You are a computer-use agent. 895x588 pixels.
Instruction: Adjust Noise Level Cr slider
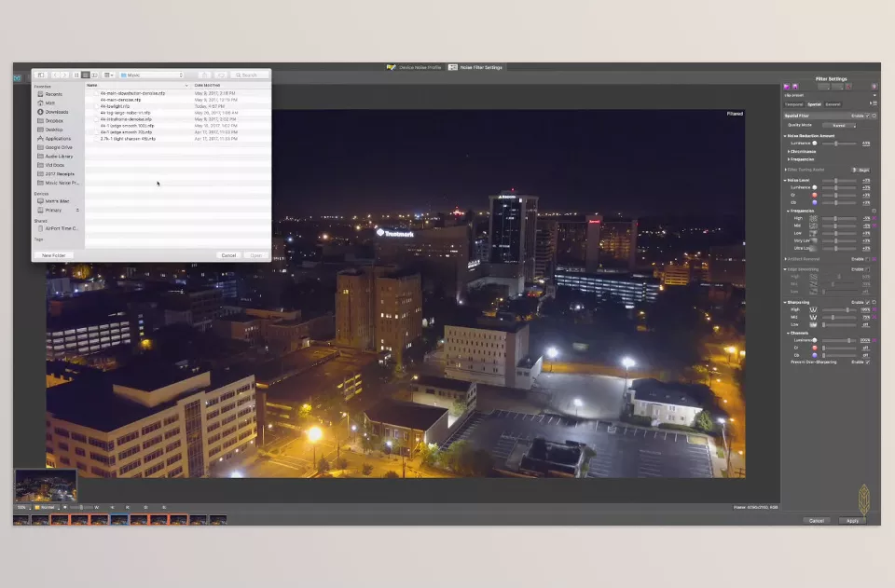pyautogui.click(x=838, y=195)
